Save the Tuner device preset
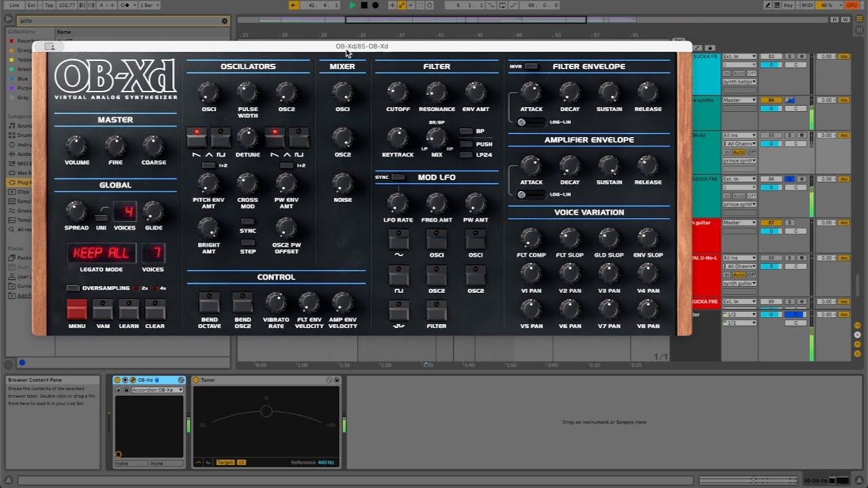This screenshot has height=488, width=868. pyautogui.click(x=336, y=380)
